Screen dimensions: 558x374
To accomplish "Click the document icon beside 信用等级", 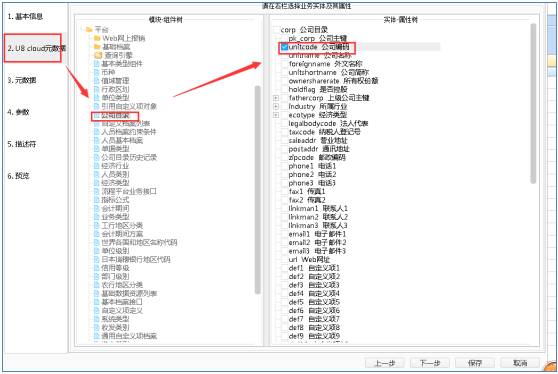I will pyautogui.click(x=96, y=268).
